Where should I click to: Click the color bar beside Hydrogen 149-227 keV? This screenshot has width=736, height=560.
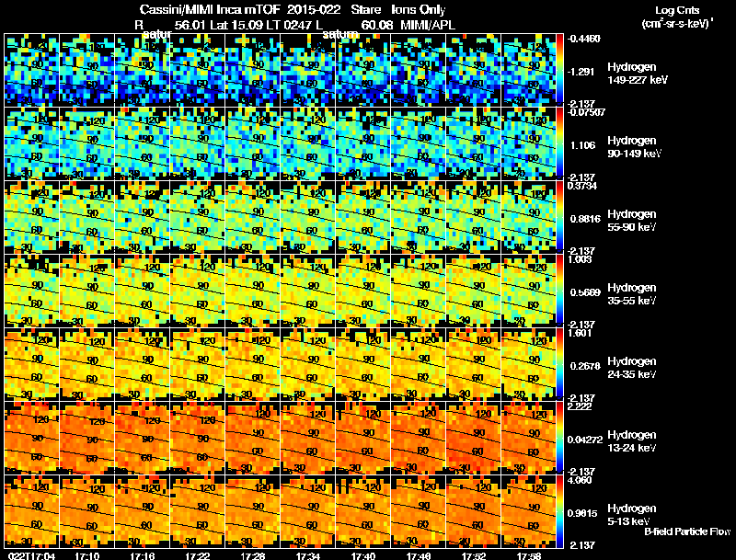[x=559, y=70]
